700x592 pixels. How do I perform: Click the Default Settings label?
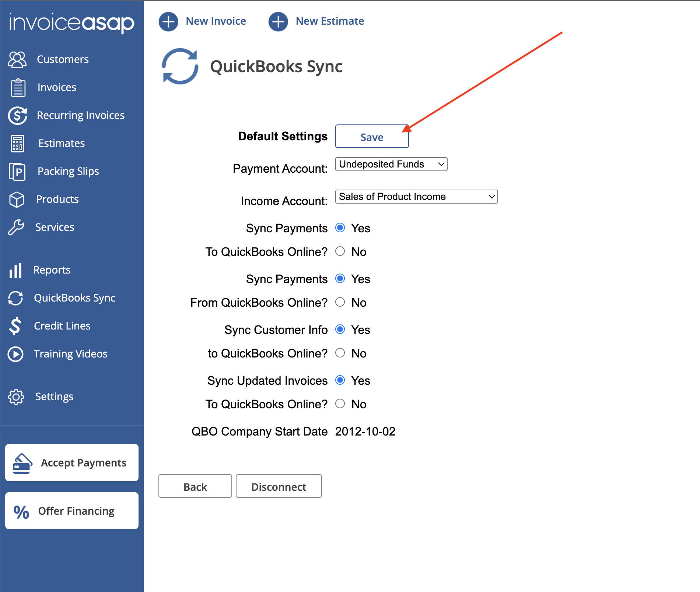283,136
